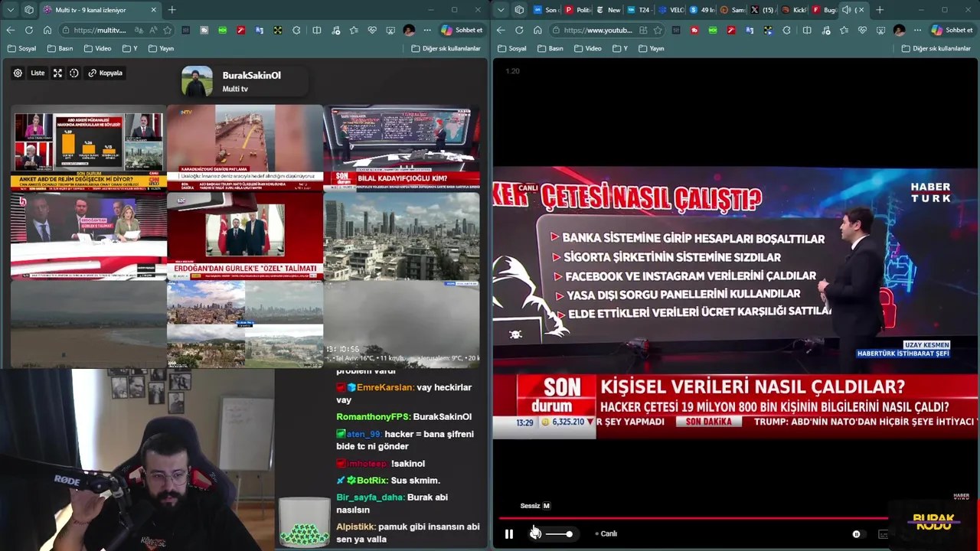Open profile avatar in left browser
Screen dimensions: 980x551
pos(409,30)
